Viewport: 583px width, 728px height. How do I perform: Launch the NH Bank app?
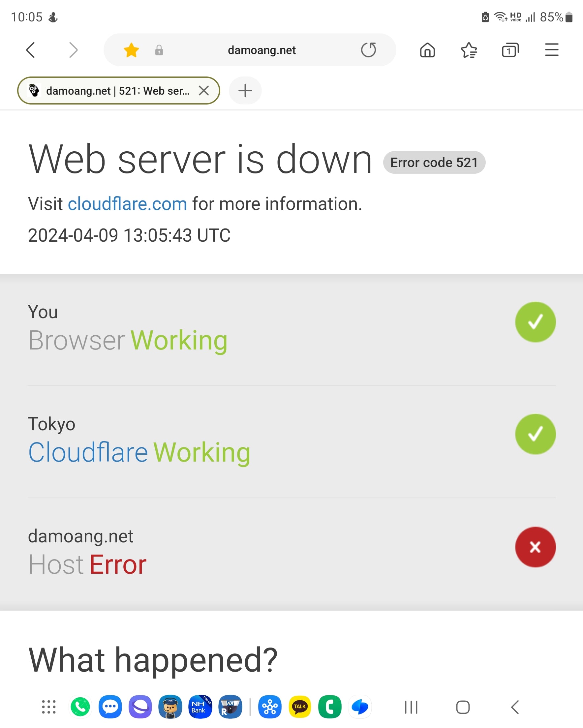[x=200, y=707]
